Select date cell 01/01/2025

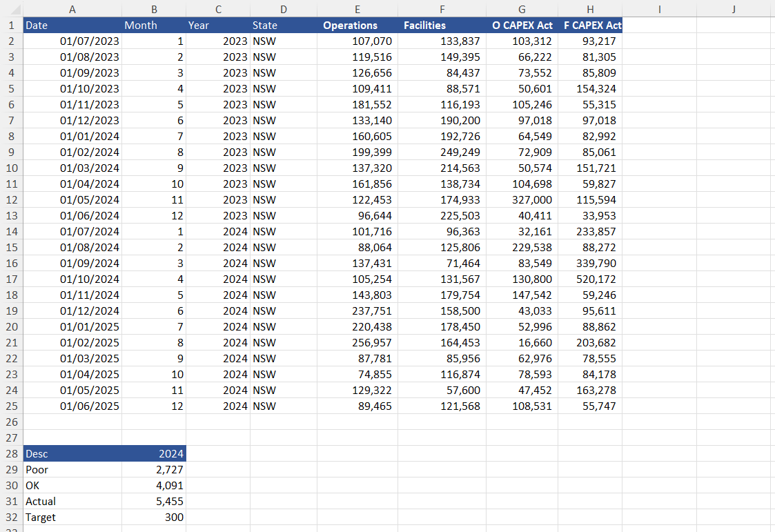[x=72, y=327]
